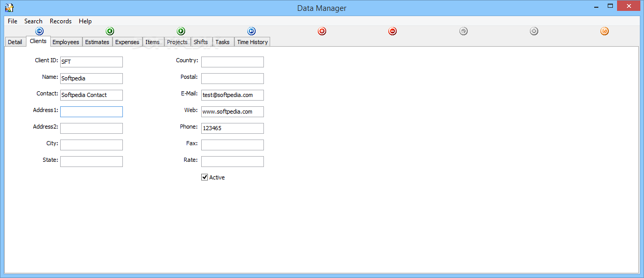644x278 pixels.
Task: Open the File menu
Action: click(x=12, y=21)
